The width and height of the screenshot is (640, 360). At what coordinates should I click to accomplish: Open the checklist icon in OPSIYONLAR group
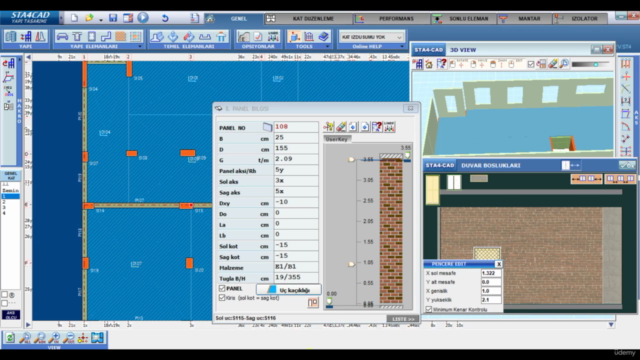[258, 37]
